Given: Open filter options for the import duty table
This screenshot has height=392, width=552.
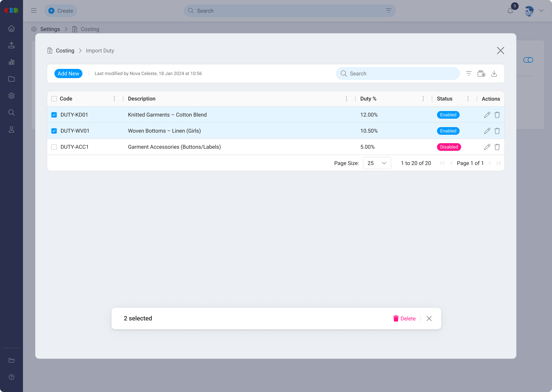Looking at the screenshot, I should (469, 73).
